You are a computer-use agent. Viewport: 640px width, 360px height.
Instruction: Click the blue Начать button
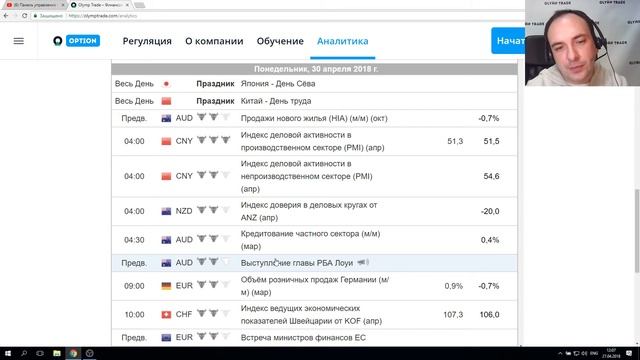coord(508,41)
